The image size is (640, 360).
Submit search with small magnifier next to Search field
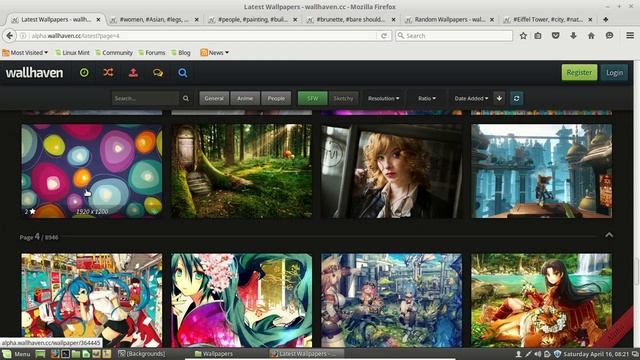coord(186,98)
